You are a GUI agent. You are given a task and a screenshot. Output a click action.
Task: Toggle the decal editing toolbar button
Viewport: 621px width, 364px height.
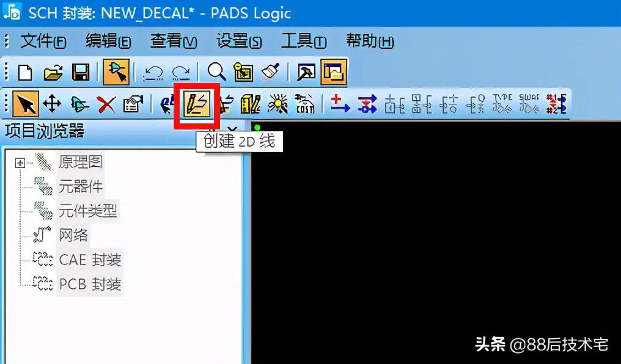[116, 72]
